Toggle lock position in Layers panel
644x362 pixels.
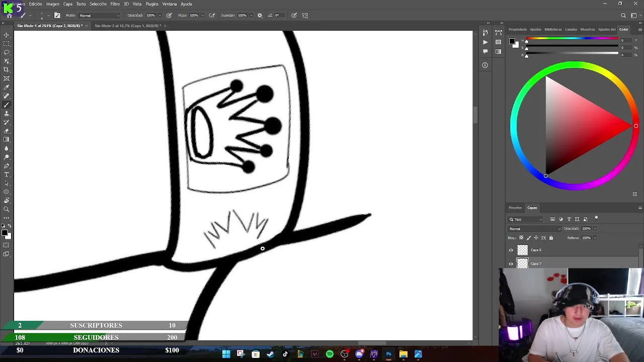point(536,238)
